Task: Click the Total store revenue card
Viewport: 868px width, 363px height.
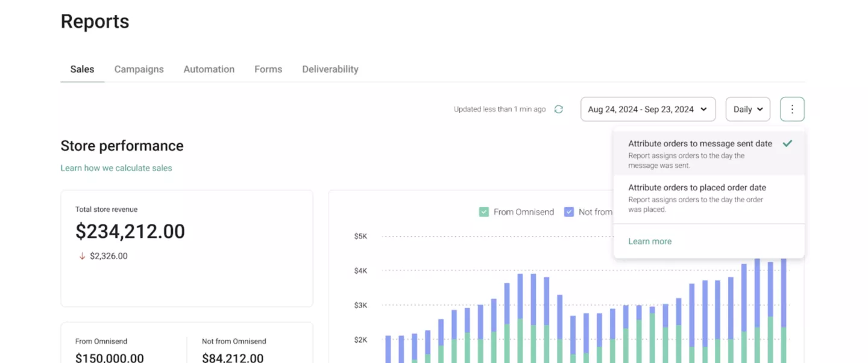Action: click(187, 249)
